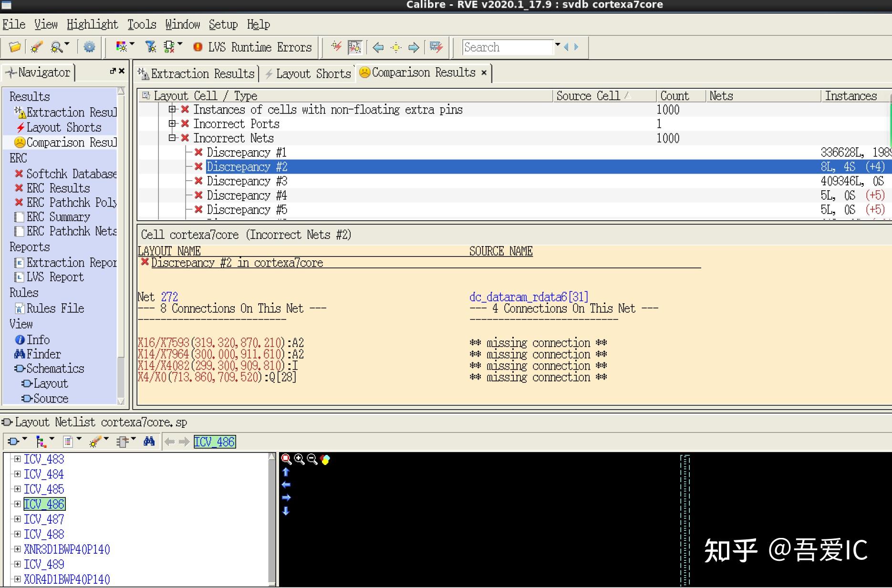Image resolution: width=892 pixels, height=588 pixels.
Task: Collapse the Incorrect Nets row
Action: (x=172, y=138)
